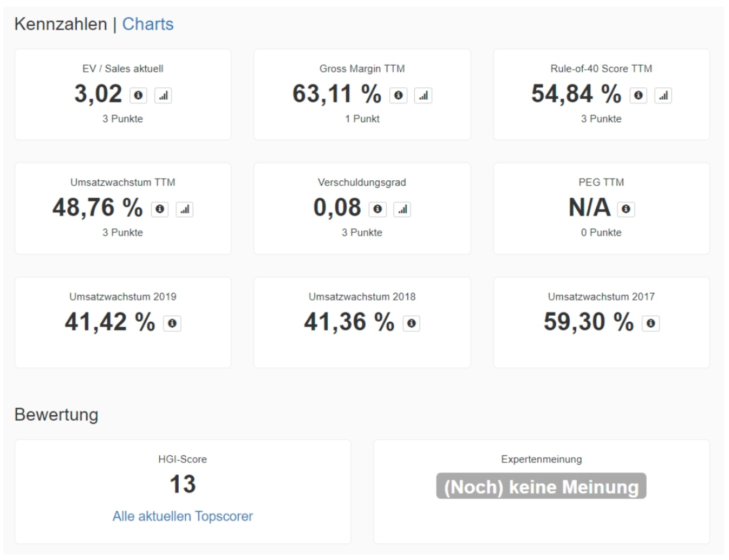The image size is (729, 560).
Task: Show info for PEG TTM
Action: click(x=626, y=209)
